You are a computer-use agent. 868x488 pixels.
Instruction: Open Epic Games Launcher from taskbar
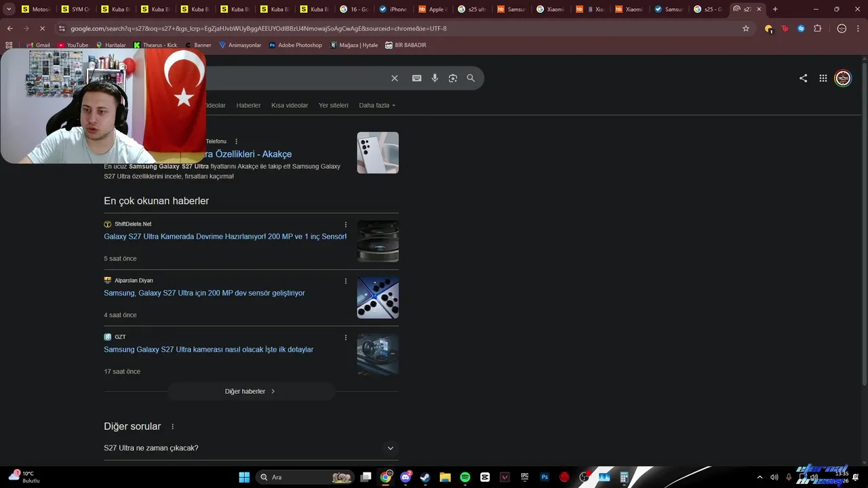(x=525, y=477)
